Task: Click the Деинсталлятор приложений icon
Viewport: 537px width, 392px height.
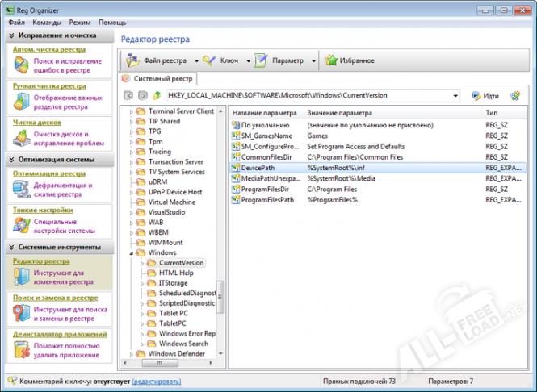Action: [x=21, y=351]
